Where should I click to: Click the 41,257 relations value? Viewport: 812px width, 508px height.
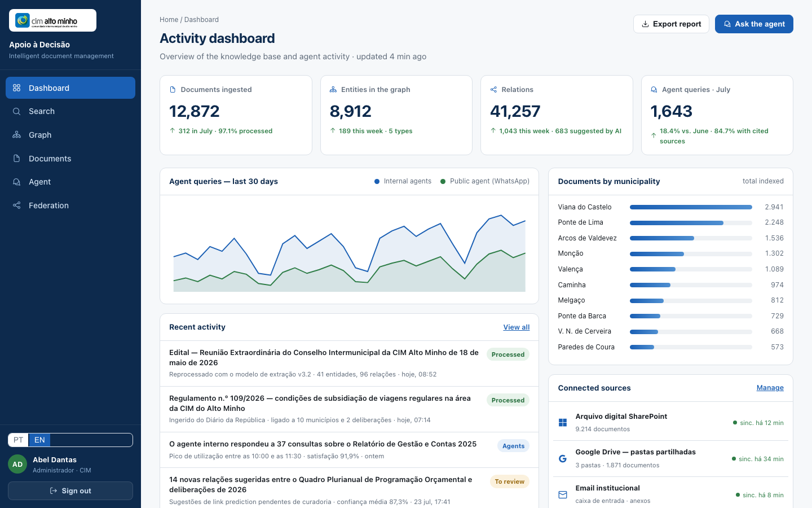515,111
